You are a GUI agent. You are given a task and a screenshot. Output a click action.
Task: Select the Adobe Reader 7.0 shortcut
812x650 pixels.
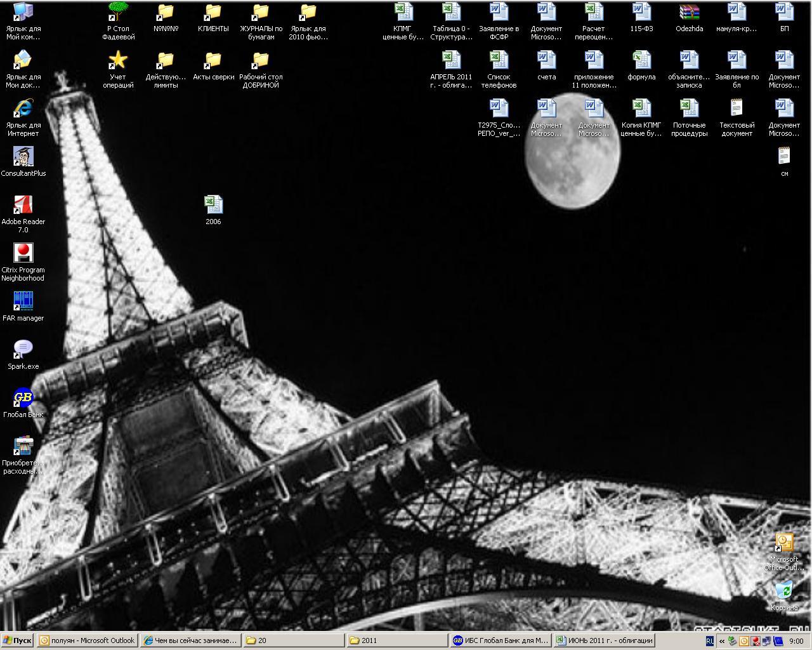(23, 205)
